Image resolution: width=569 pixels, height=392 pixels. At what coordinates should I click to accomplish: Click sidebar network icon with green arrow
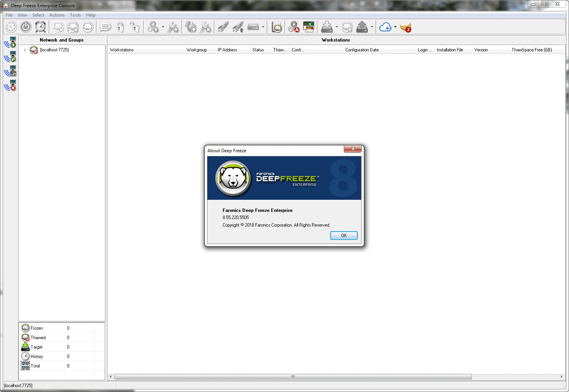pos(10,42)
